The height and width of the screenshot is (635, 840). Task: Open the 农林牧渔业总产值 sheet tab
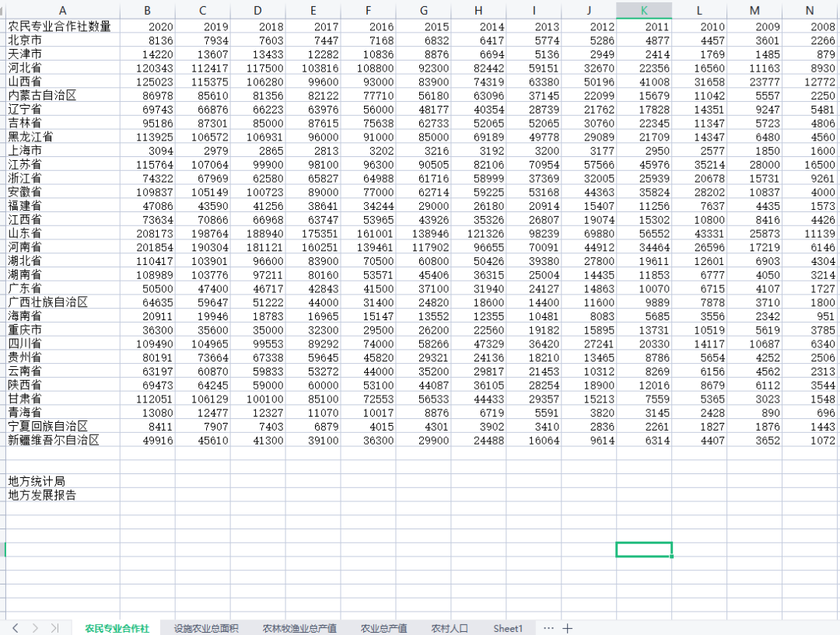coord(299,628)
